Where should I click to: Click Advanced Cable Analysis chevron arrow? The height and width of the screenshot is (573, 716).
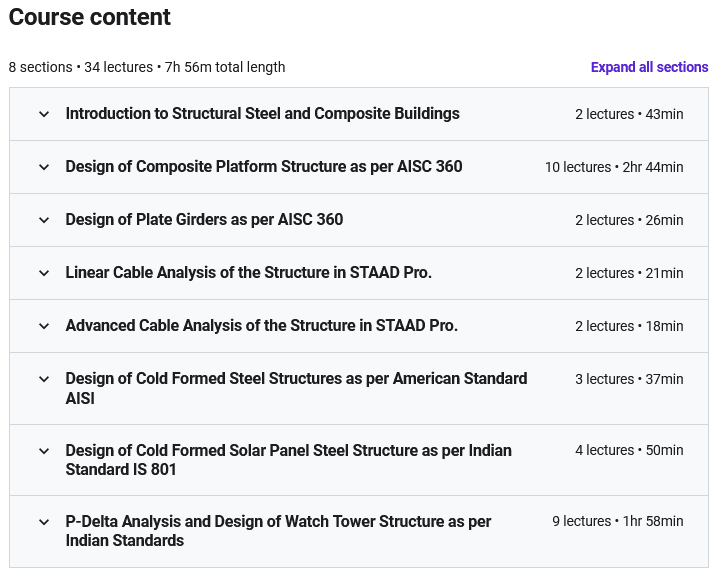(44, 326)
